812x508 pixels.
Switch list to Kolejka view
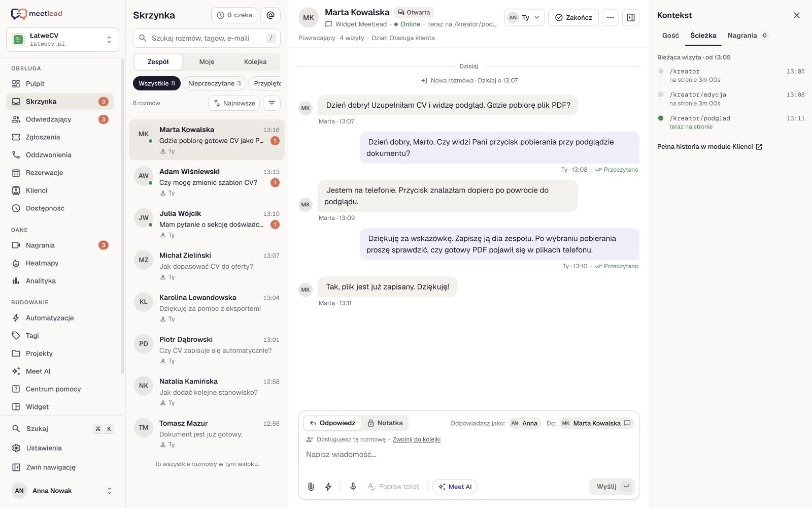pos(255,62)
